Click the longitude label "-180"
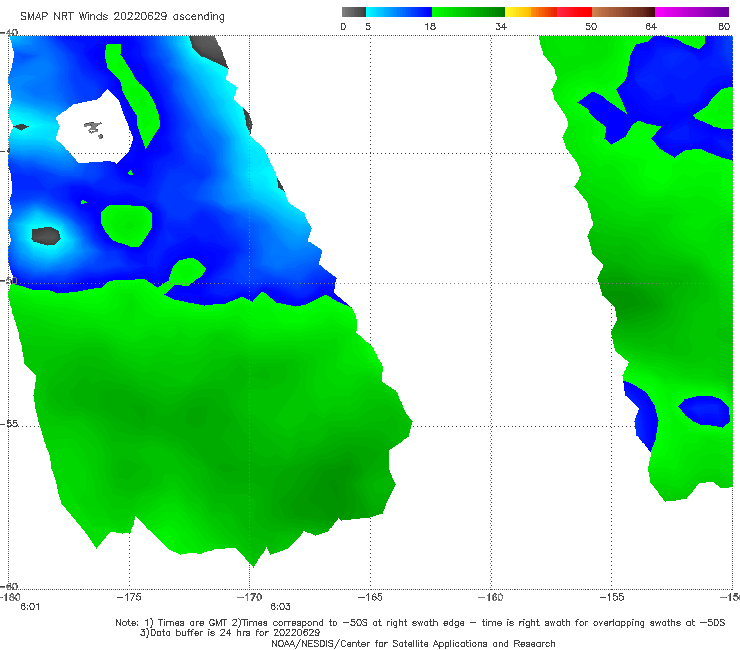Viewport: 740px width, 650px height. click(10, 597)
